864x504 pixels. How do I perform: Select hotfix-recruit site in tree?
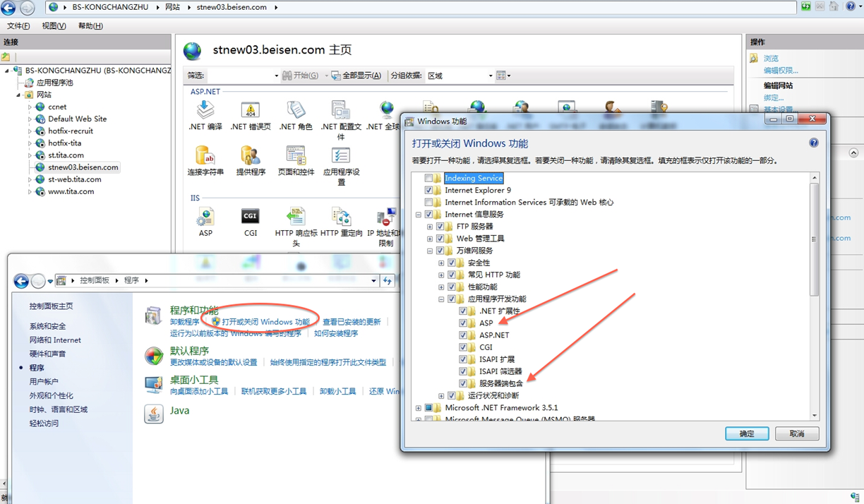click(71, 131)
